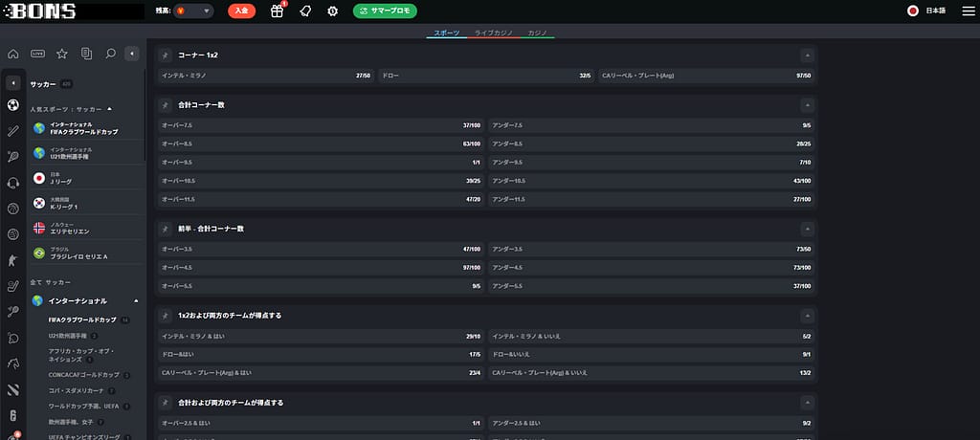Bet on ドロー corners at 32/5
Image resolution: width=980 pixels, height=440 pixels.
click(x=485, y=76)
